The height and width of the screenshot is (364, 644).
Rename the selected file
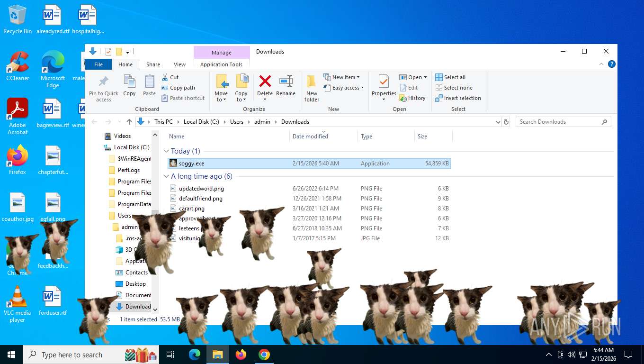[286, 86]
